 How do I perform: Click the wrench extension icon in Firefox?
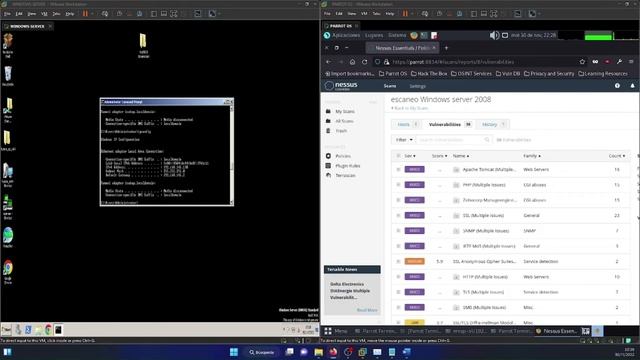tap(619, 62)
